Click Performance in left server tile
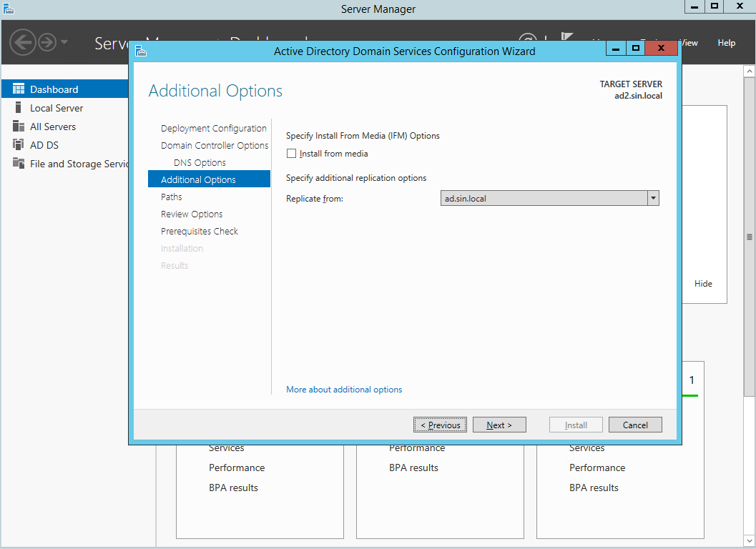This screenshot has width=756, height=549. 237,468
